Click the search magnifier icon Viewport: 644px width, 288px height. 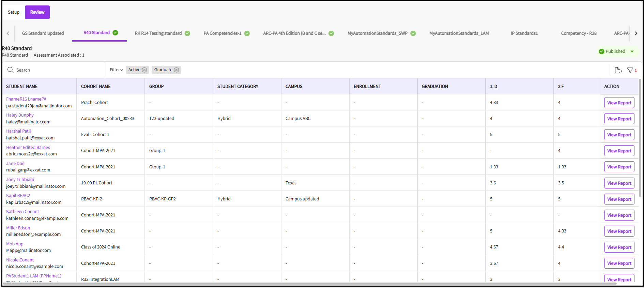pyautogui.click(x=11, y=70)
